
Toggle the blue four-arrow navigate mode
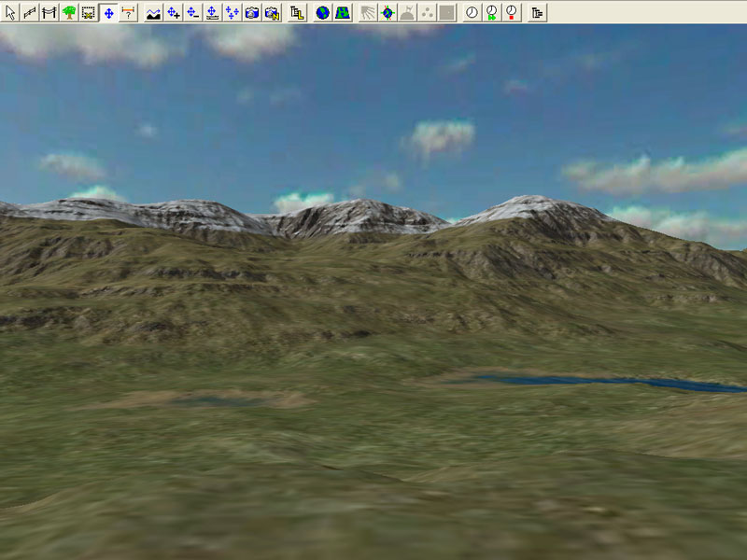click(x=108, y=13)
